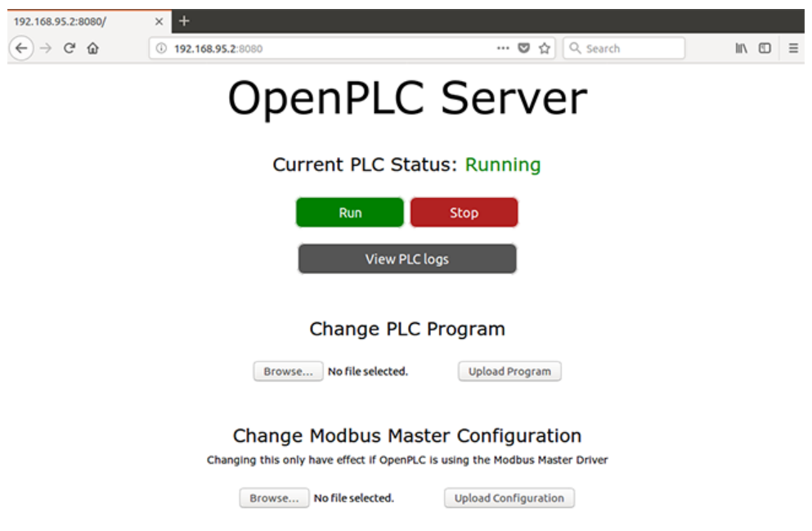Screen dimensions: 812x531
Task: Open page actions three-dot menu
Action: pyautogui.click(x=503, y=48)
